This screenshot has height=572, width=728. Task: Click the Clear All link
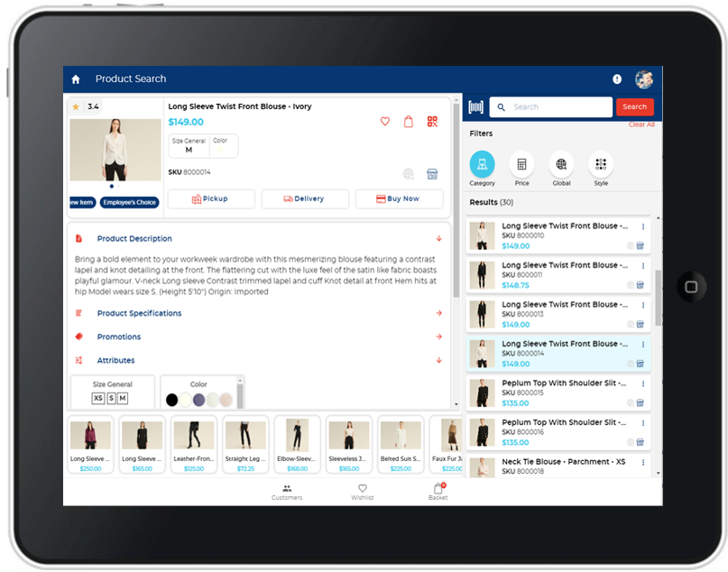pos(641,125)
